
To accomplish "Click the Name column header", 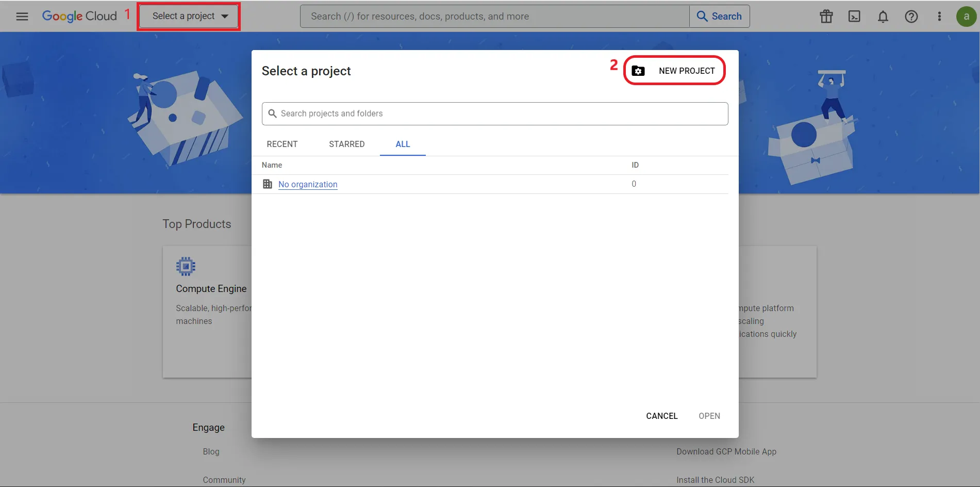I will tap(272, 165).
